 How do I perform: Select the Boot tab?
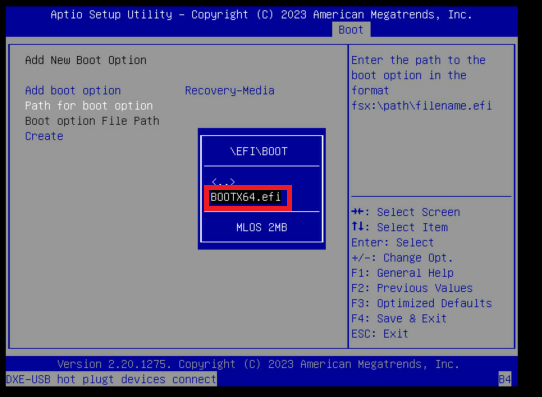(x=351, y=30)
